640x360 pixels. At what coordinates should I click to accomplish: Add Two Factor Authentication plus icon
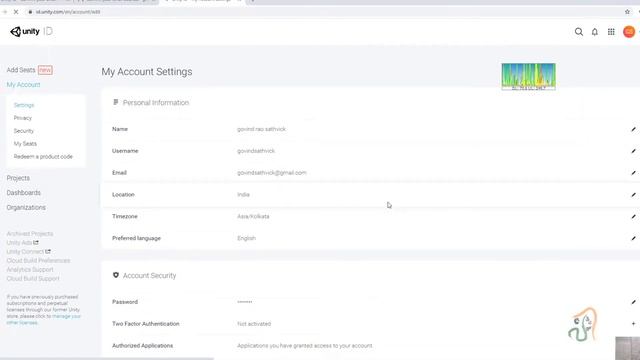(633, 324)
